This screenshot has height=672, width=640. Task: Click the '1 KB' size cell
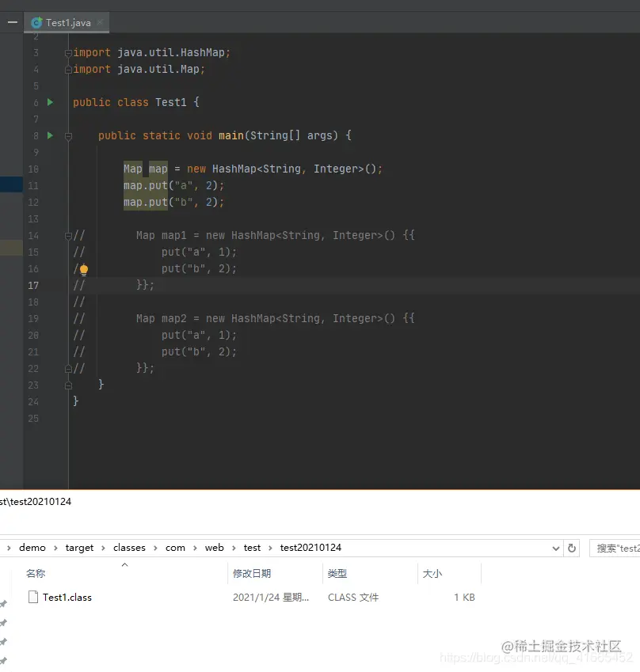point(465,598)
